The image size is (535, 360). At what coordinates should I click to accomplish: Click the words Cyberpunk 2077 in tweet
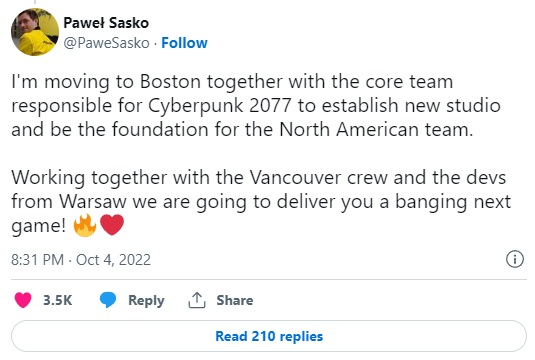220,106
